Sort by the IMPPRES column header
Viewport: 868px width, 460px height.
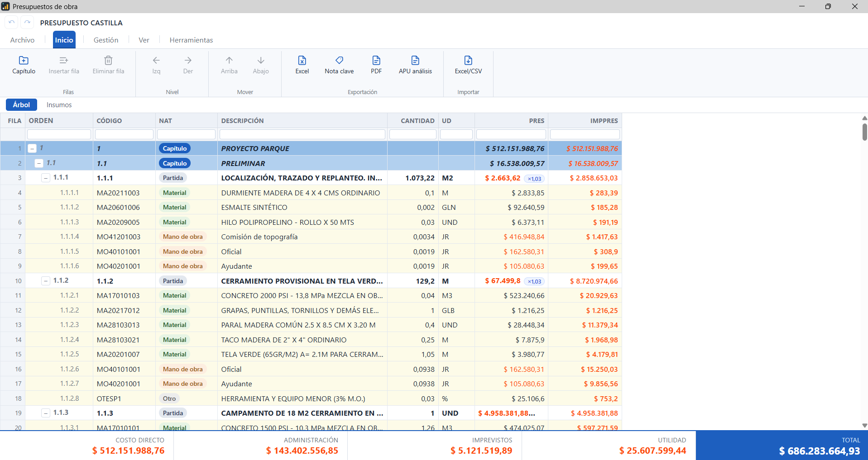click(x=585, y=120)
